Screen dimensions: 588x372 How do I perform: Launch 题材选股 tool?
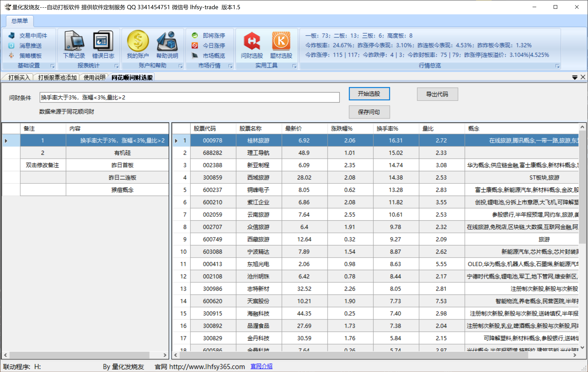click(x=281, y=45)
